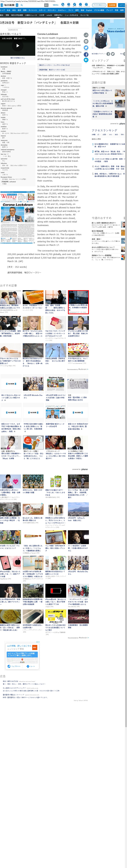
Task: Open the 社会 menu item
Action: click(9, 10)
